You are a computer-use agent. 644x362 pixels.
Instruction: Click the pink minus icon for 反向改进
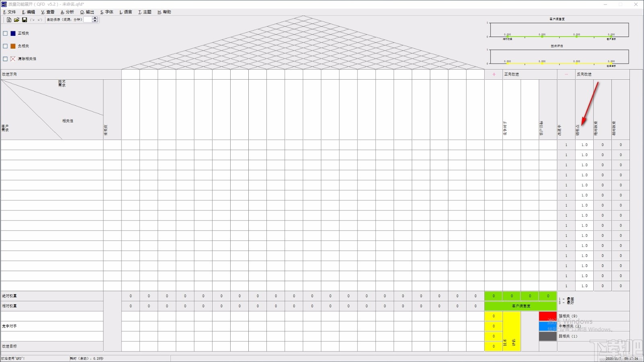coord(566,74)
